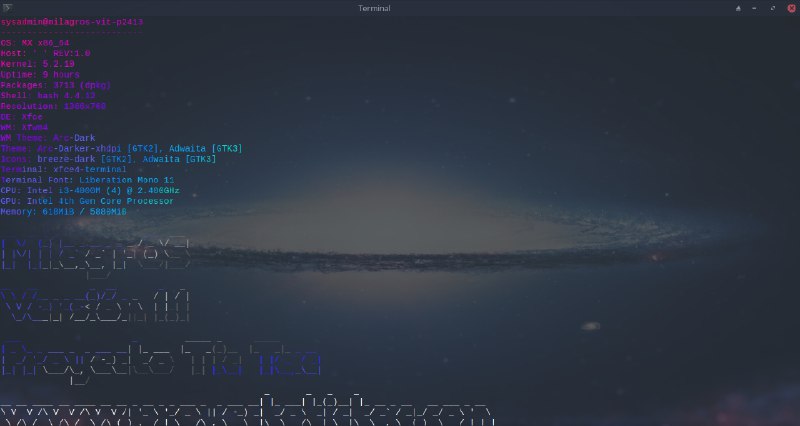Click the Memory usage line

tap(65, 211)
